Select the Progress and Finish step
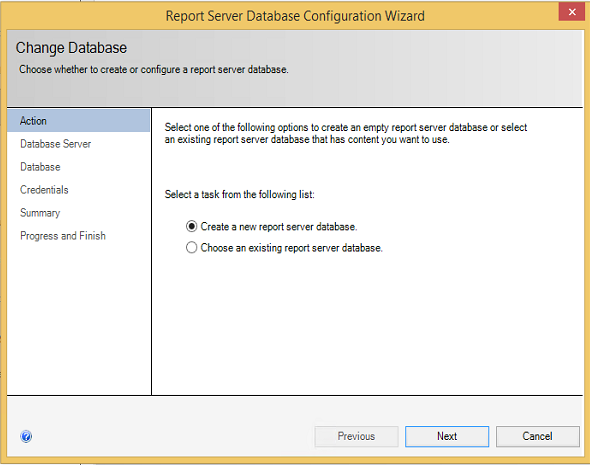 (x=63, y=236)
